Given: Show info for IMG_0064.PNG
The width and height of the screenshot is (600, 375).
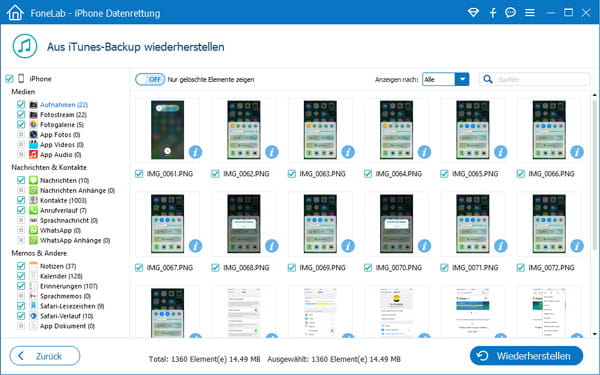Looking at the screenshot, I should click(424, 152).
